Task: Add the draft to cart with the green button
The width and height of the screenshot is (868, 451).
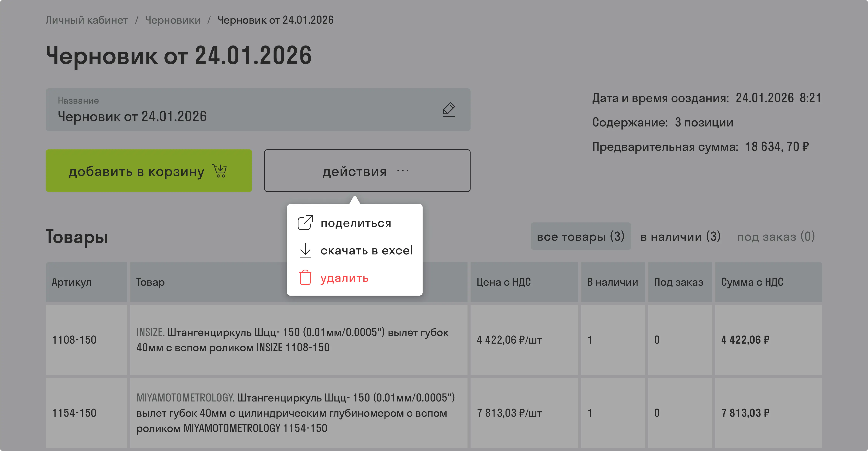Action: [x=149, y=171]
